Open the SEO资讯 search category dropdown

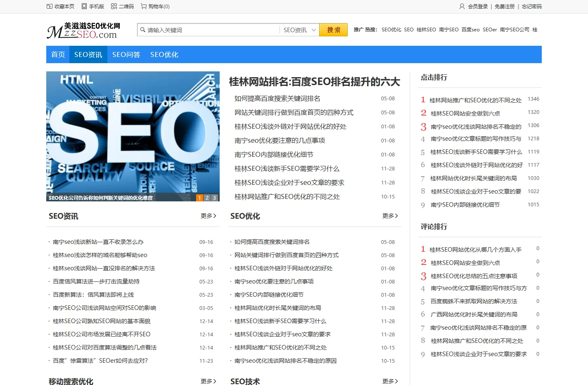[299, 30]
